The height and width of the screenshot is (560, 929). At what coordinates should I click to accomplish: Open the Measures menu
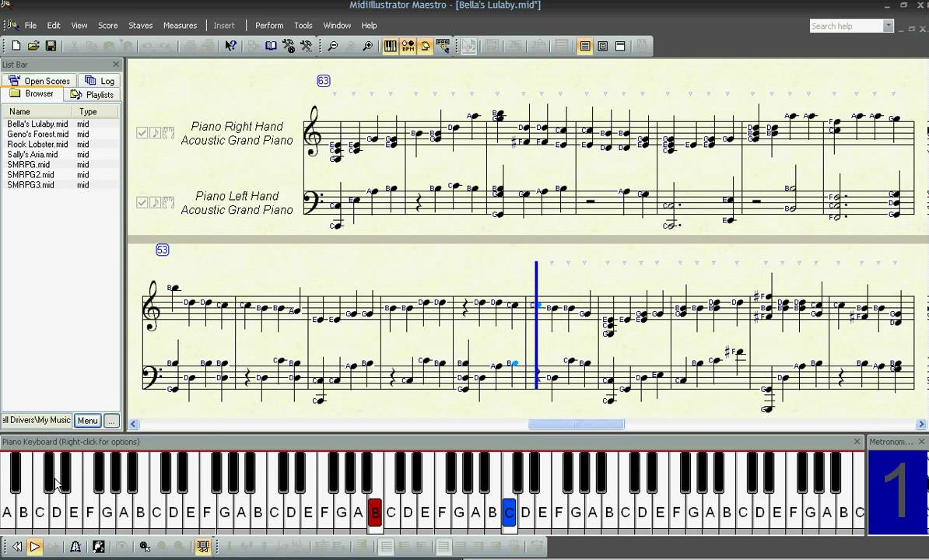click(180, 26)
